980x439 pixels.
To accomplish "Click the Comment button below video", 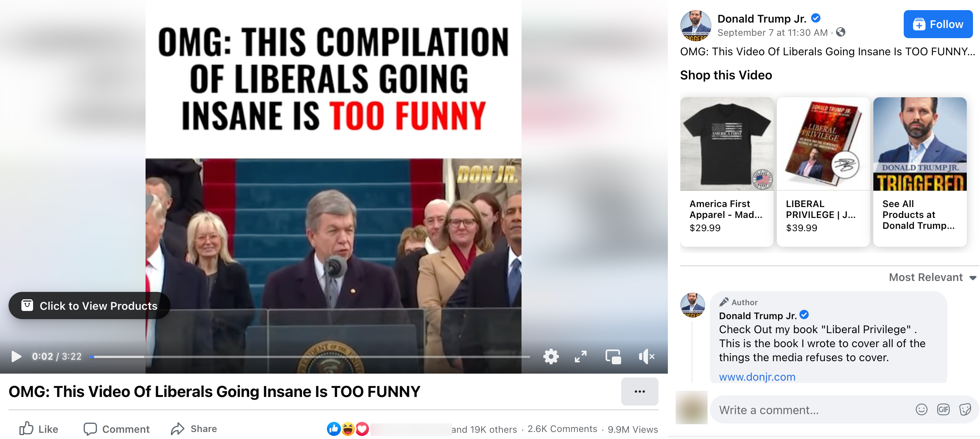I will [116, 429].
